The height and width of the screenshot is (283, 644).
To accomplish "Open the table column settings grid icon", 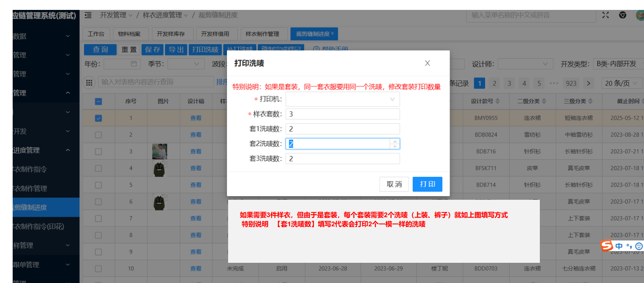I will tap(89, 82).
